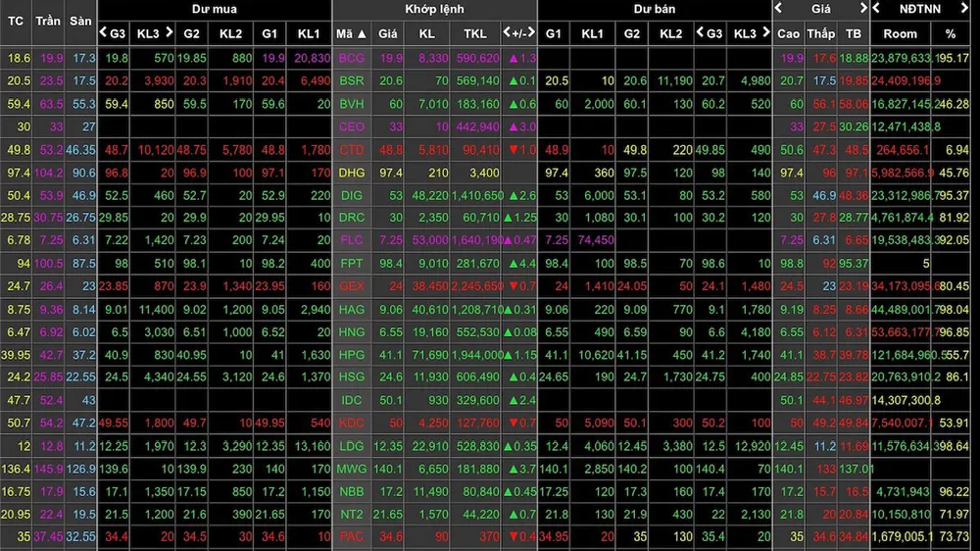
Task: Open stock symbol KDC
Action: click(x=351, y=423)
